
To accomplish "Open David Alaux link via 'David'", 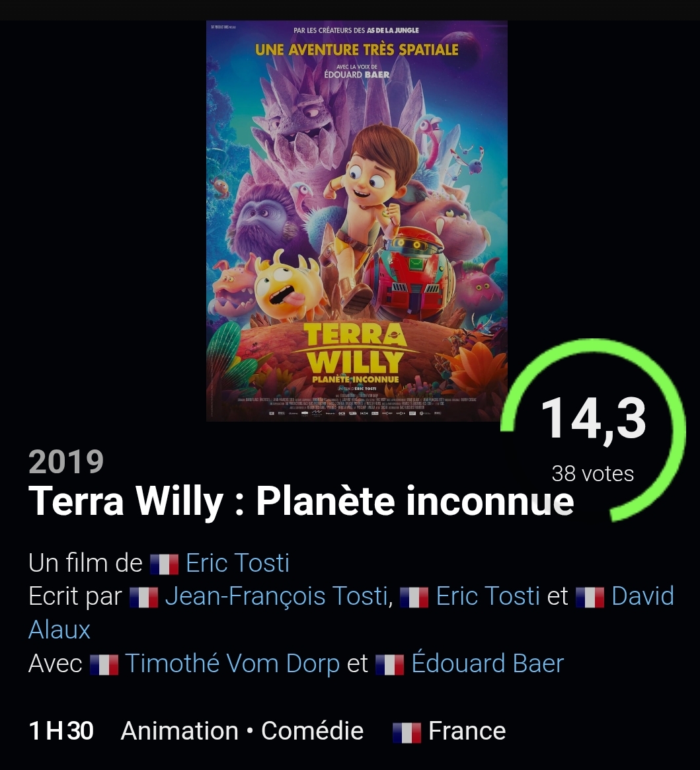I will pyautogui.click(x=643, y=596).
